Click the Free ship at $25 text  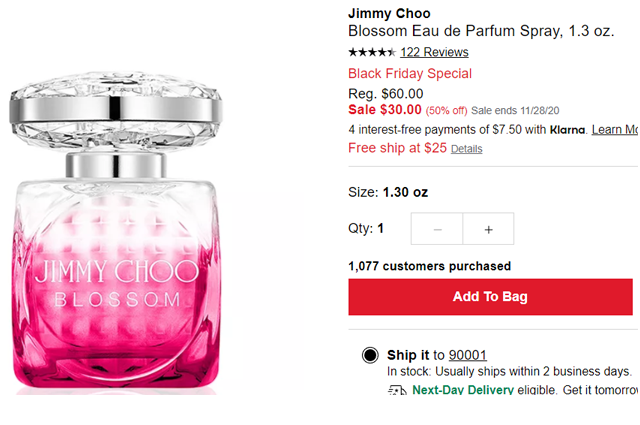coord(397,148)
